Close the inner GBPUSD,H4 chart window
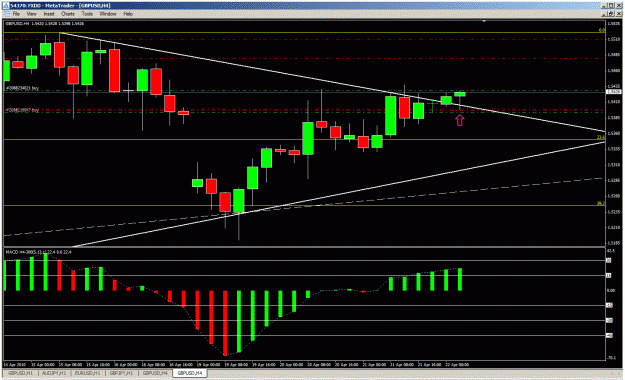This screenshot has width=625, height=380. click(619, 14)
